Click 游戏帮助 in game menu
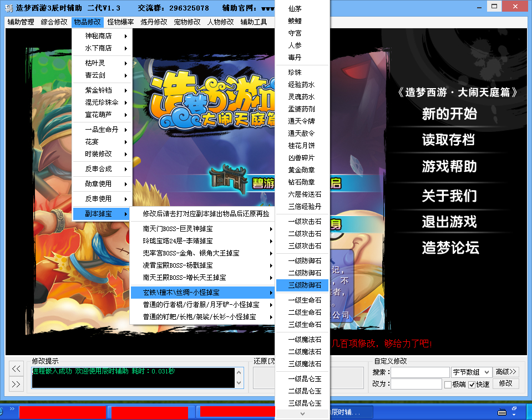 coord(449,166)
